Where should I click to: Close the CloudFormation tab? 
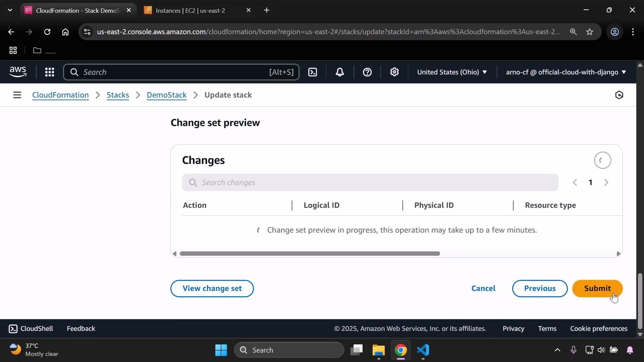pyautogui.click(x=129, y=10)
